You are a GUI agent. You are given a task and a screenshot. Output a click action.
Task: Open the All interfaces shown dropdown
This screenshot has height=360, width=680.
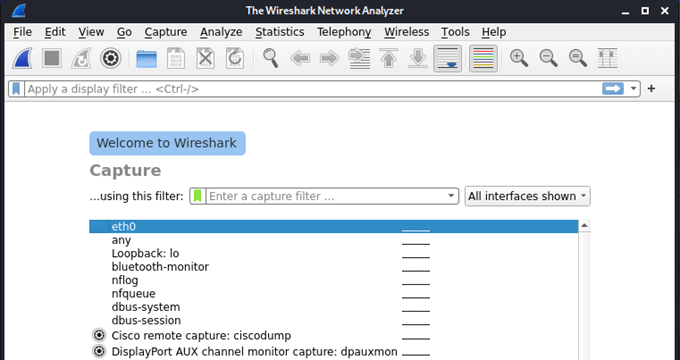[527, 196]
